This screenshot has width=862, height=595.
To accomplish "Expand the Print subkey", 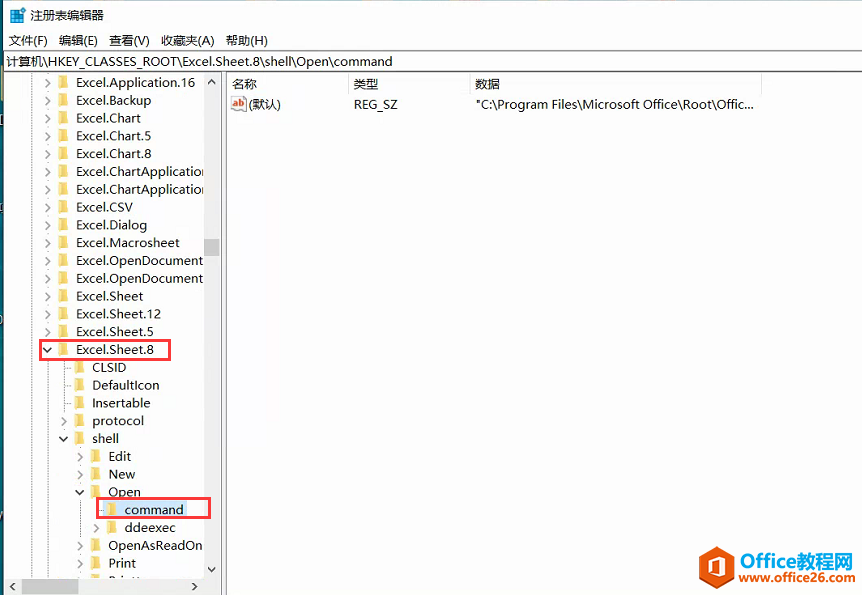I will pyautogui.click(x=80, y=563).
